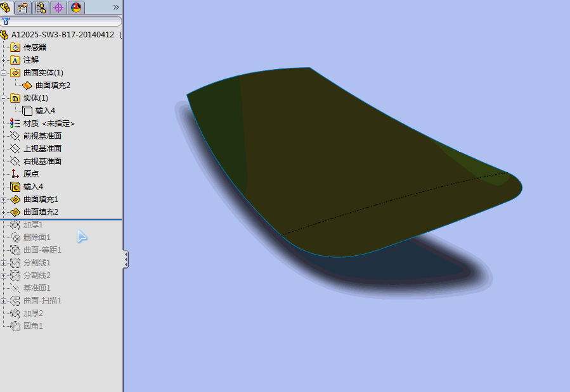Click the tree filter input field

[61, 22]
